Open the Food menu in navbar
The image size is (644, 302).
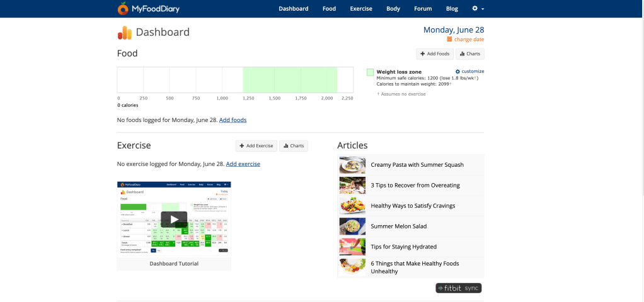point(329,9)
